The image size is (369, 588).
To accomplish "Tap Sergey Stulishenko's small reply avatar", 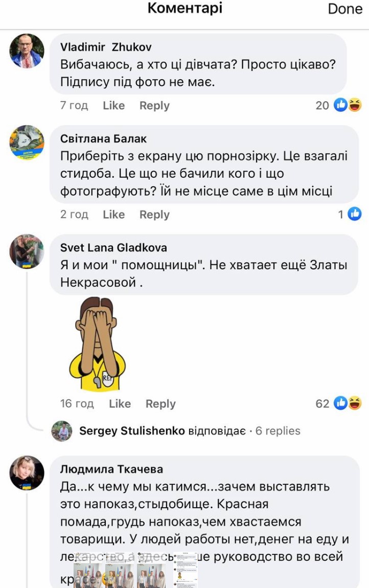I will pyautogui.click(x=62, y=431).
